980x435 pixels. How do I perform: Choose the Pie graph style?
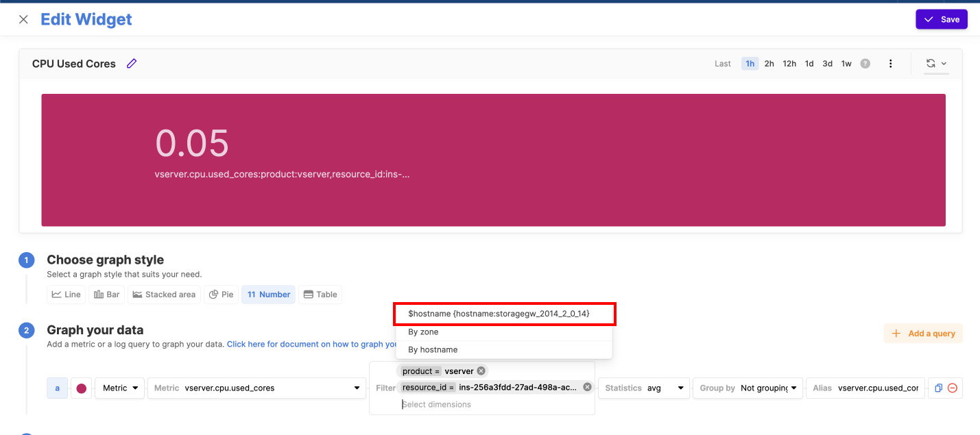point(221,295)
